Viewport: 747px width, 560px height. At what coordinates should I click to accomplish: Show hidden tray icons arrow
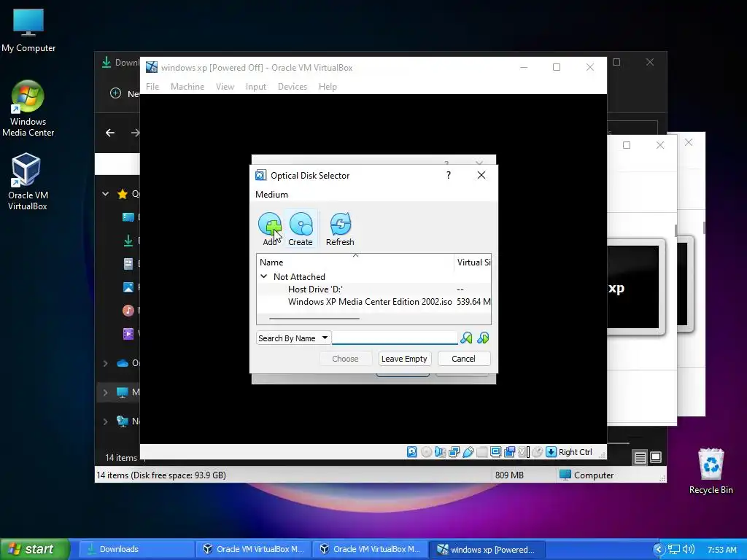[x=659, y=550]
